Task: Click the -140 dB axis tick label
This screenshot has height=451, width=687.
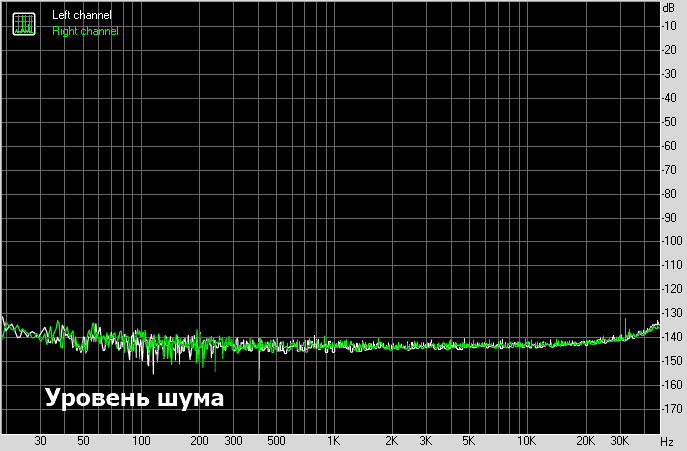Action: tap(671, 337)
